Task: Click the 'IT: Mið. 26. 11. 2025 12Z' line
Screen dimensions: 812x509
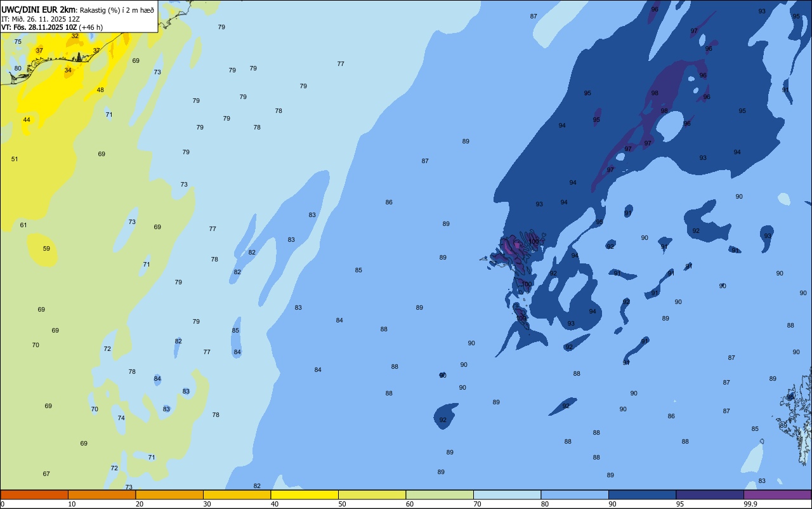Action: click(40, 19)
